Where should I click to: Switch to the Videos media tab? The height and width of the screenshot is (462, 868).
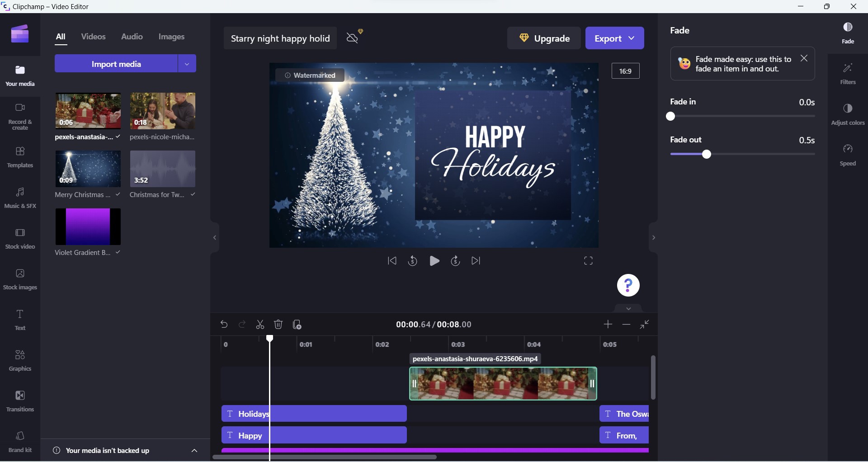pos(93,37)
